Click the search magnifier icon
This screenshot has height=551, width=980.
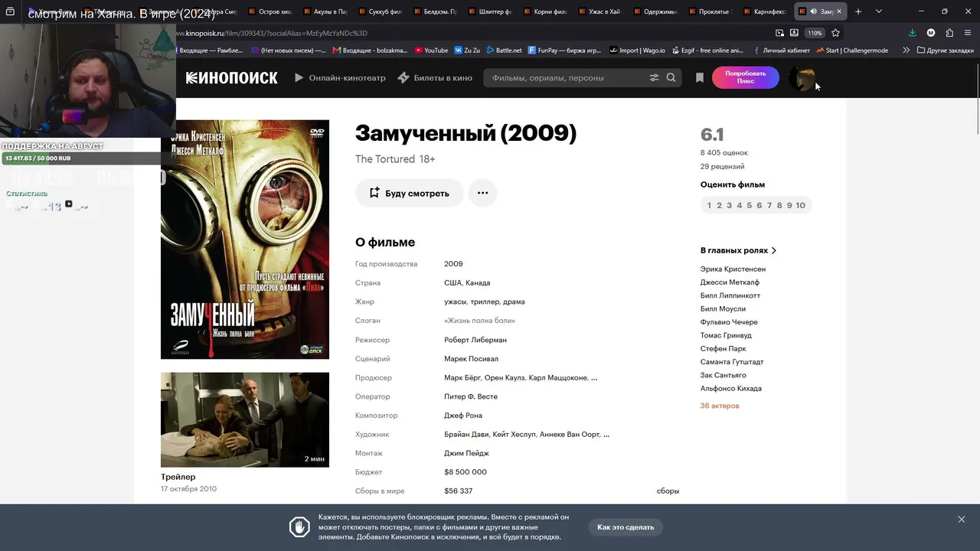point(671,78)
